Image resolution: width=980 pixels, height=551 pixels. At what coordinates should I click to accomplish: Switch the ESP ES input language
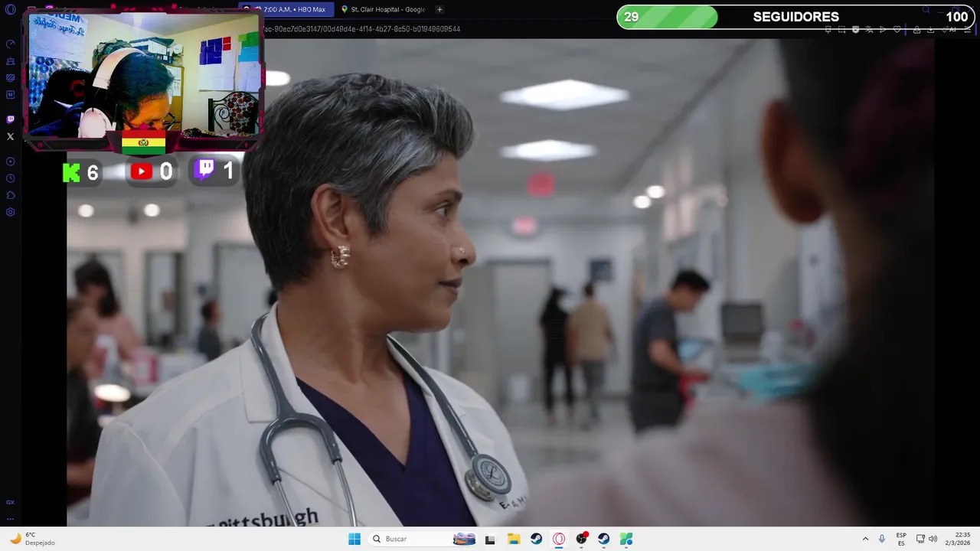[901, 539]
